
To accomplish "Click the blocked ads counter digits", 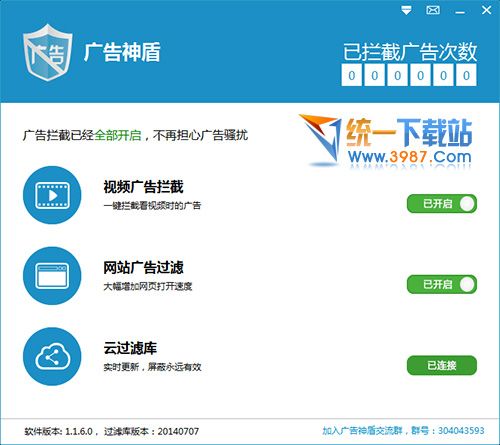I will (409, 75).
